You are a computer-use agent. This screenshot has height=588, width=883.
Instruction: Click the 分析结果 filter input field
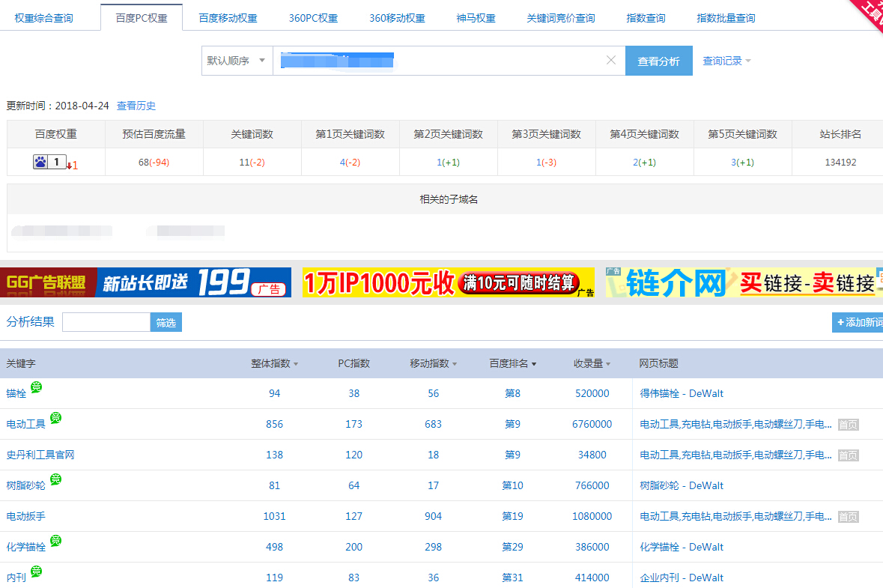tap(106, 322)
